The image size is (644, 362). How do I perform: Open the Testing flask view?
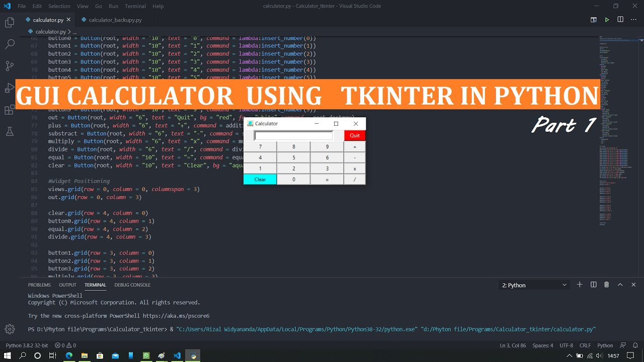tap(10, 132)
